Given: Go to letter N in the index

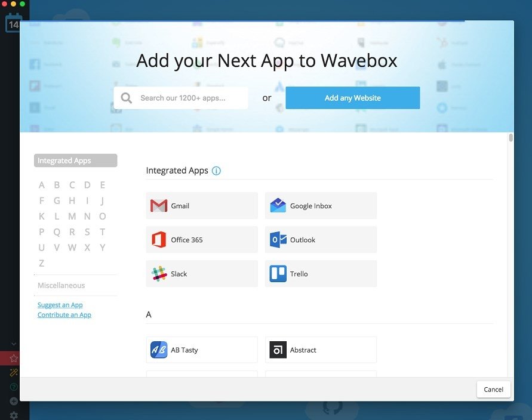Looking at the screenshot, I should pos(88,217).
